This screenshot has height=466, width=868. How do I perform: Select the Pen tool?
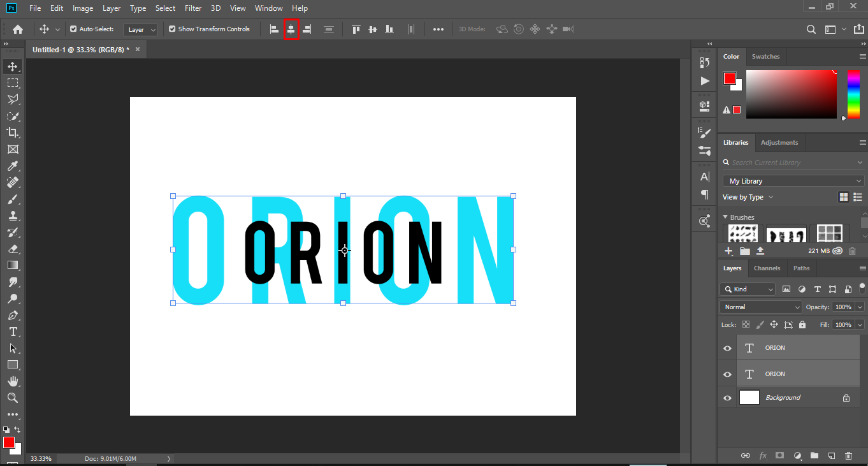(13, 315)
